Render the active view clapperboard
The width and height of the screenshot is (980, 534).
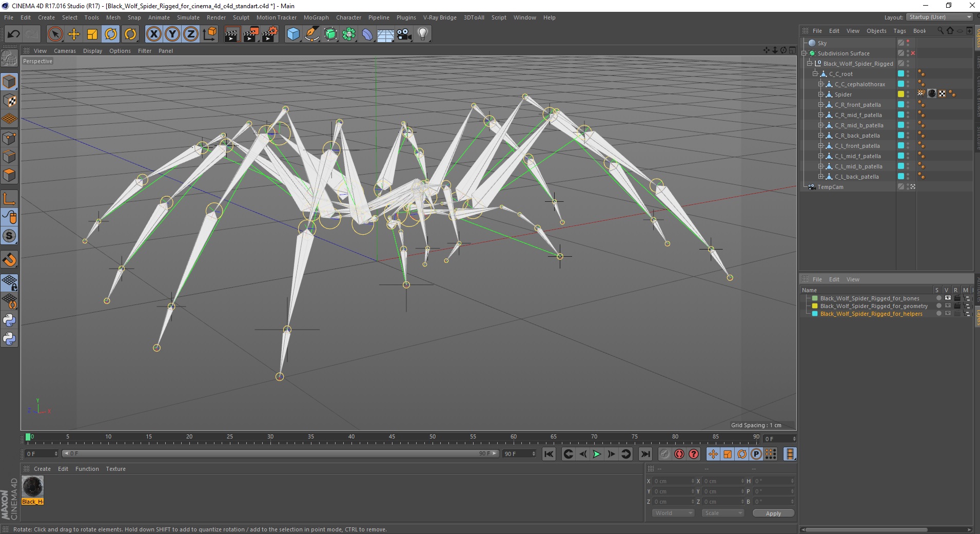click(232, 34)
